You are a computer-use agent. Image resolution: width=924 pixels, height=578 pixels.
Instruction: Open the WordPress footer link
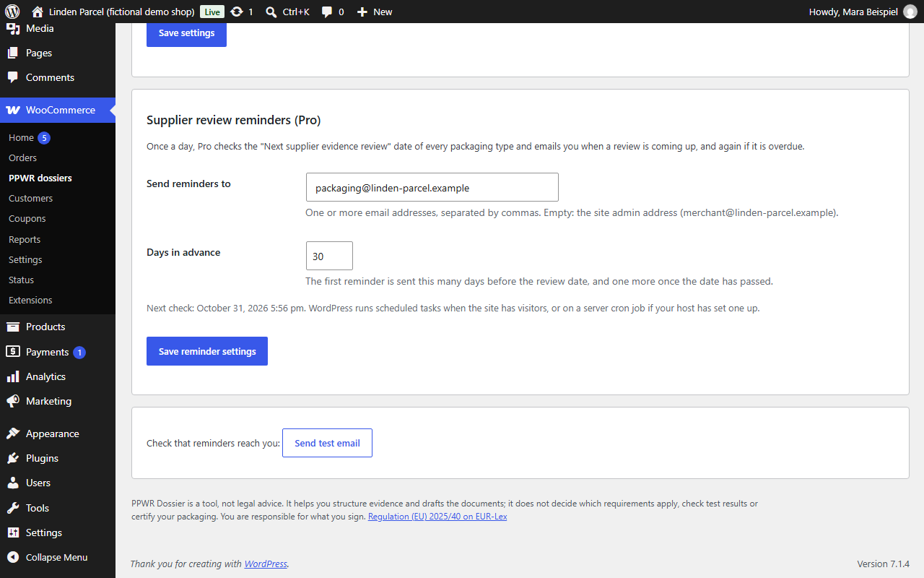[266, 564]
